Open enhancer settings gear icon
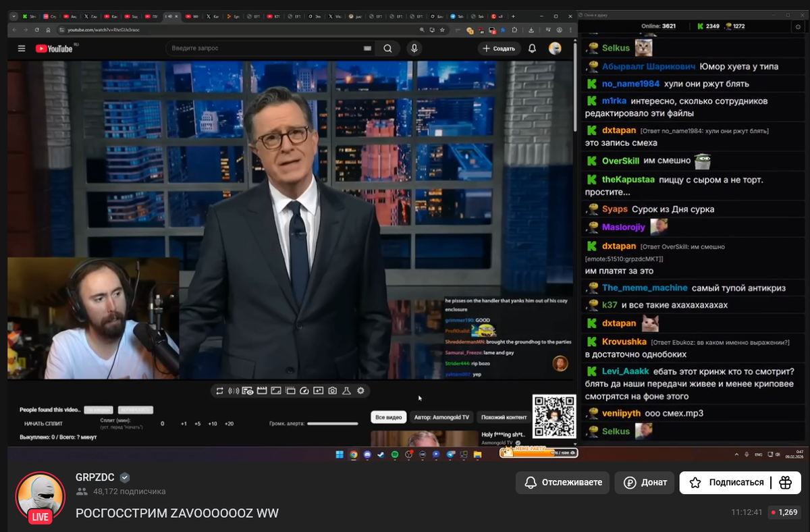Screen dimensions: 810x532 (x=360, y=390)
